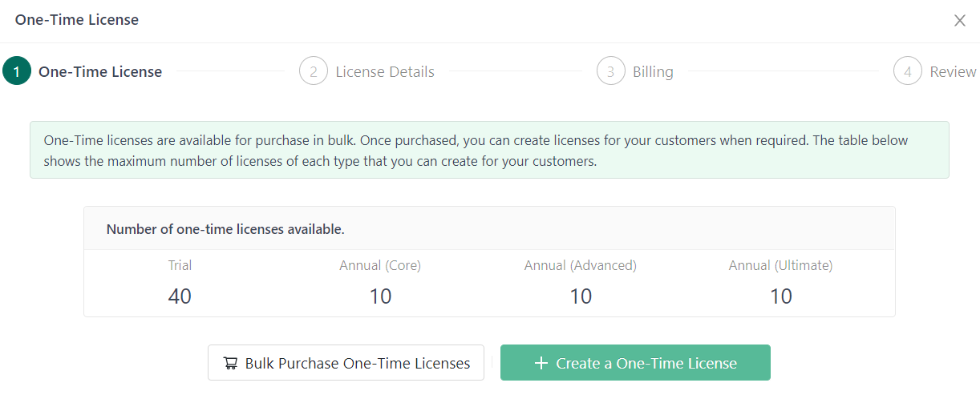Click the step 1 circle icon
The height and width of the screenshot is (411, 980).
tap(17, 71)
